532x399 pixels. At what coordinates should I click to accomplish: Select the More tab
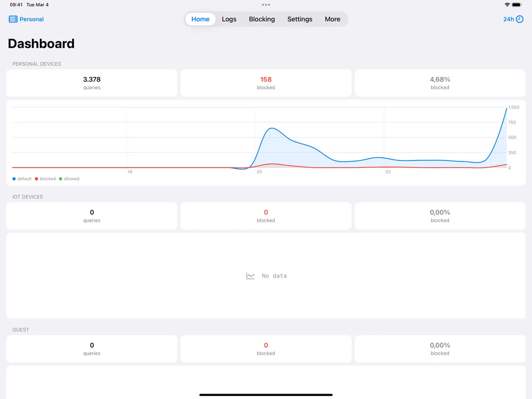tap(332, 19)
